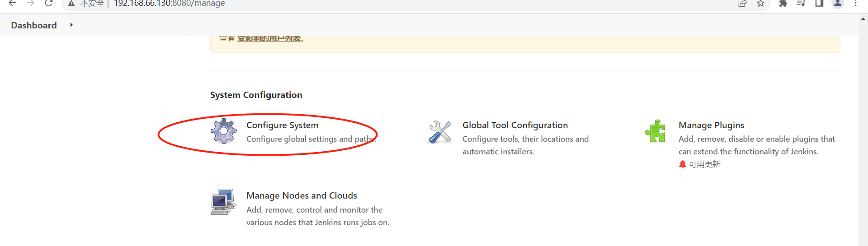Open the browser extensions puzzle icon
This screenshot has height=246, width=868.
[x=783, y=4]
